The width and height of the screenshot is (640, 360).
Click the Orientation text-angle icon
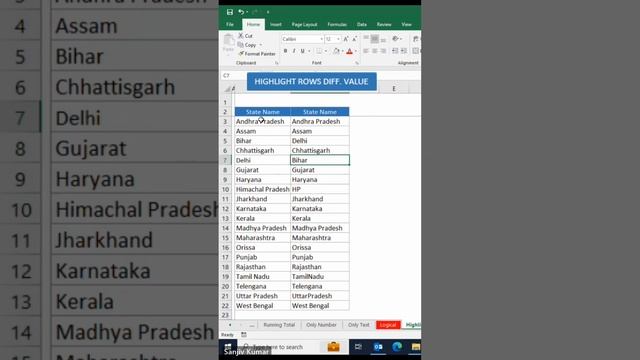click(x=395, y=39)
